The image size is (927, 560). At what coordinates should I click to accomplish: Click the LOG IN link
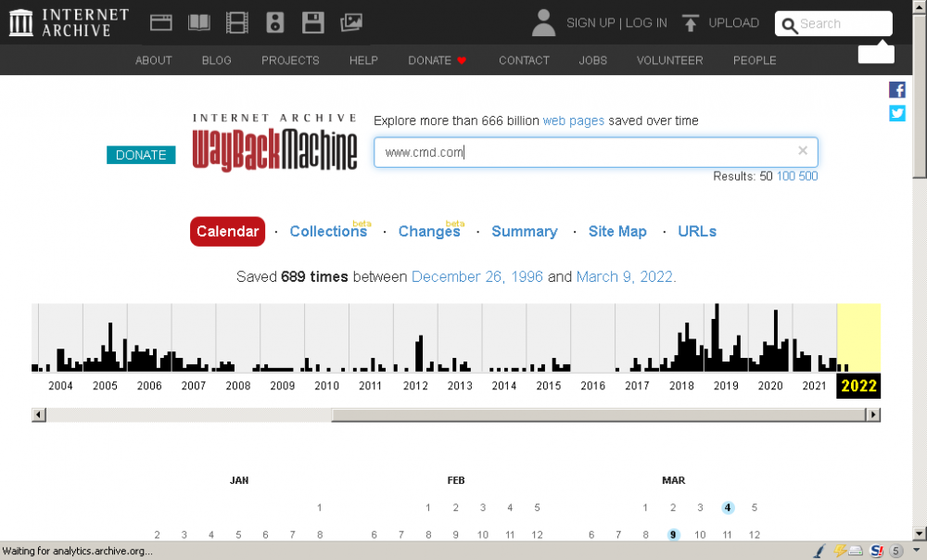[x=646, y=23]
